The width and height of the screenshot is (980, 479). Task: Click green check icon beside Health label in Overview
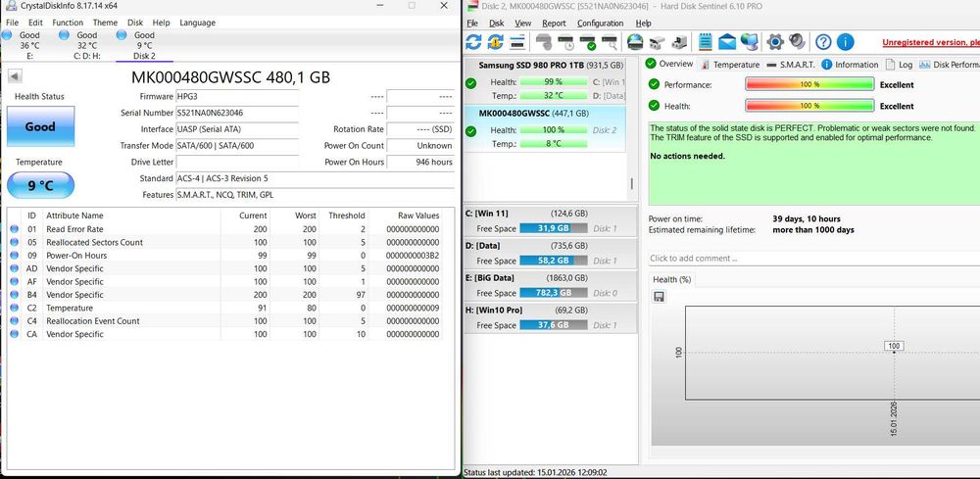(654, 106)
